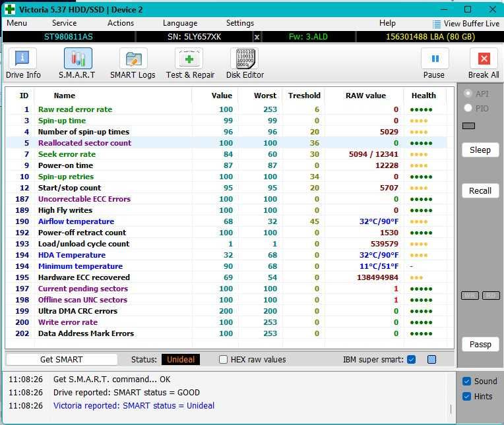The image size is (504, 425).
Task: Select the Start/stop count row
Action: 226,188
